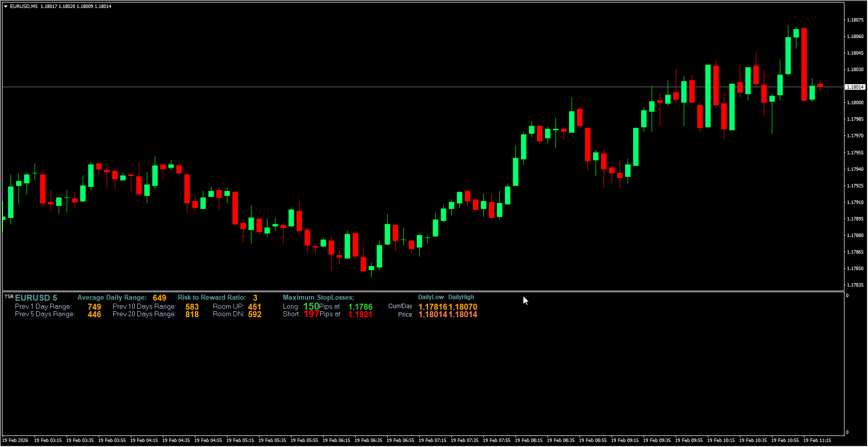Viewport: 868px width, 447px height.
Task: Click the Room UP value 451
Action: coord(254,307)
